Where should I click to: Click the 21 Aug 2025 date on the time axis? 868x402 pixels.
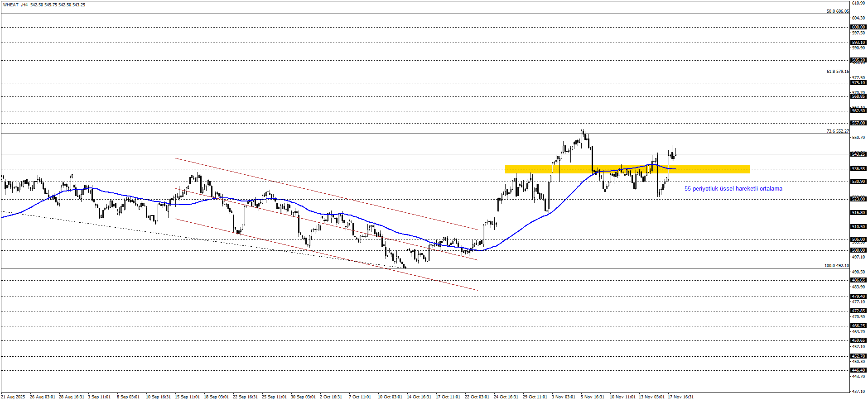pos(14,397)
